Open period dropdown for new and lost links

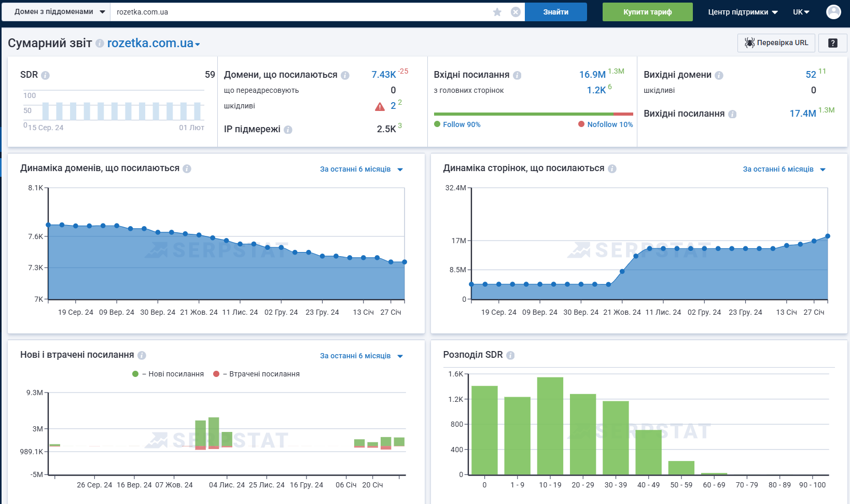coord(361,356)
